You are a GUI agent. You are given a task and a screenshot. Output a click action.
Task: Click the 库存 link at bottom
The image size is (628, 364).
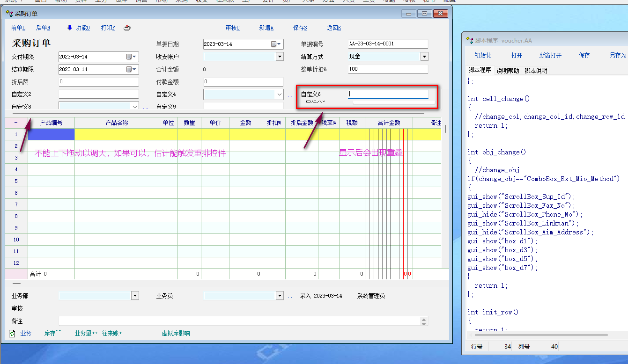tap(52, 334)
